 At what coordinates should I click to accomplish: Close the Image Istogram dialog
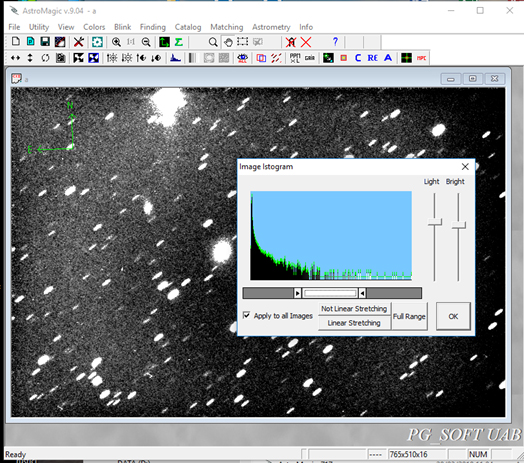pos(465,166)
